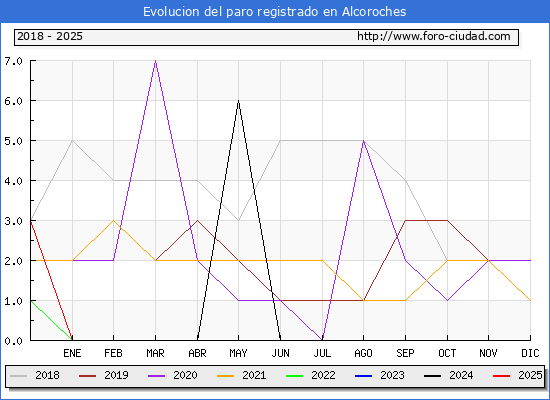Click the FEB month axis label

[113, 353]
